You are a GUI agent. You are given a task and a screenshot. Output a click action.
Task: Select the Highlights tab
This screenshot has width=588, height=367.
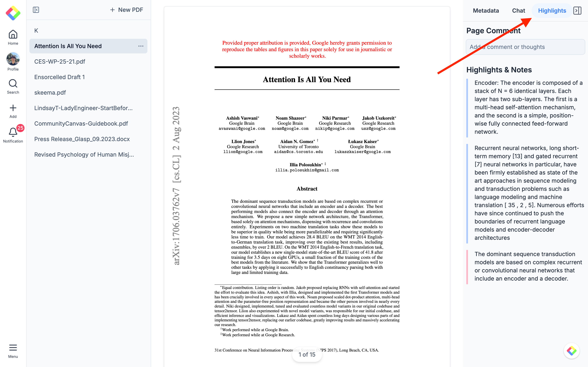[x=552, y=11]
